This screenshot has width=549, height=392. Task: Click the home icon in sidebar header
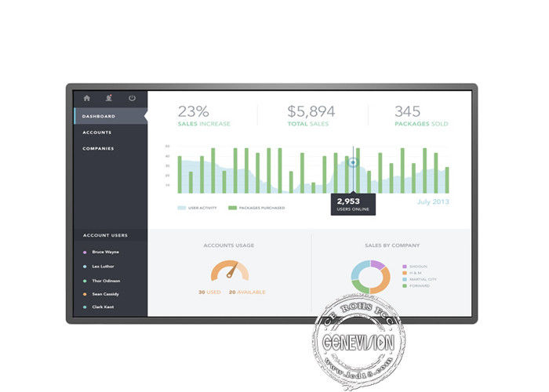86,98
